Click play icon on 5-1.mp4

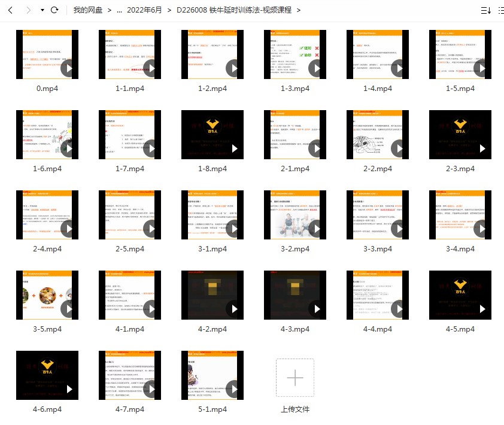coord(234,390)
